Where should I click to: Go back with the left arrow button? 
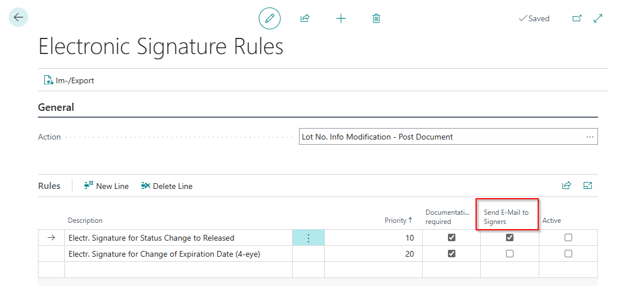[18, 17]
